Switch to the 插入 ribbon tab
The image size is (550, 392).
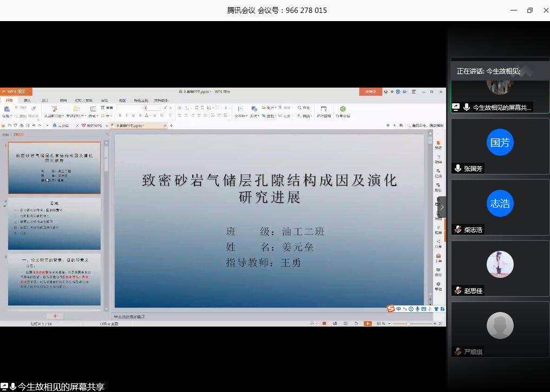click(27, 101)
